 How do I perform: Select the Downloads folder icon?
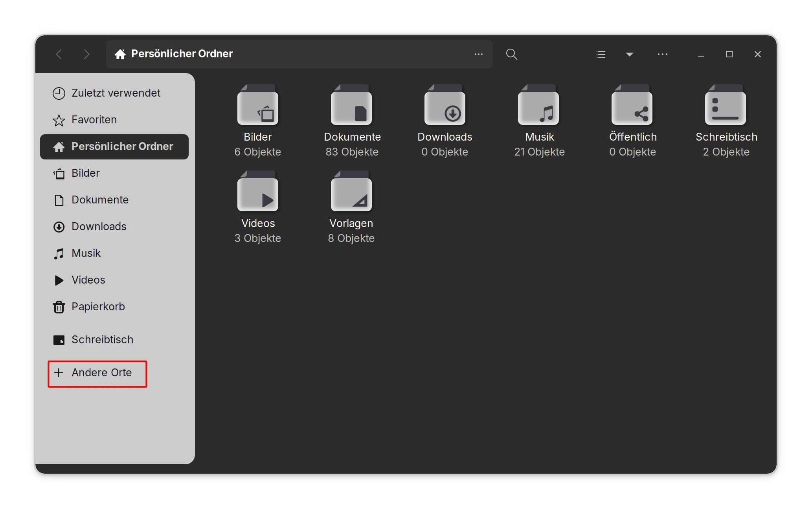pos(445,105)
